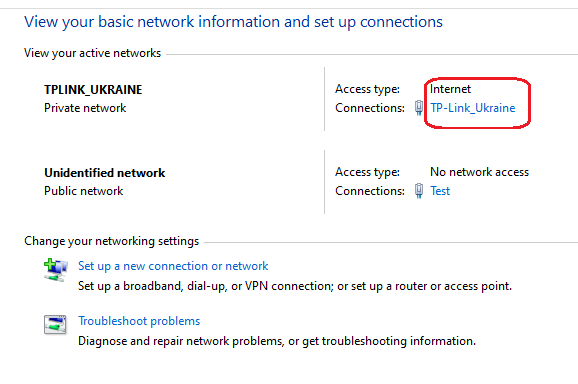Click the Ethernet icon beside TP-Link_Ukraine
578x384 pixels.
point(419,108)
